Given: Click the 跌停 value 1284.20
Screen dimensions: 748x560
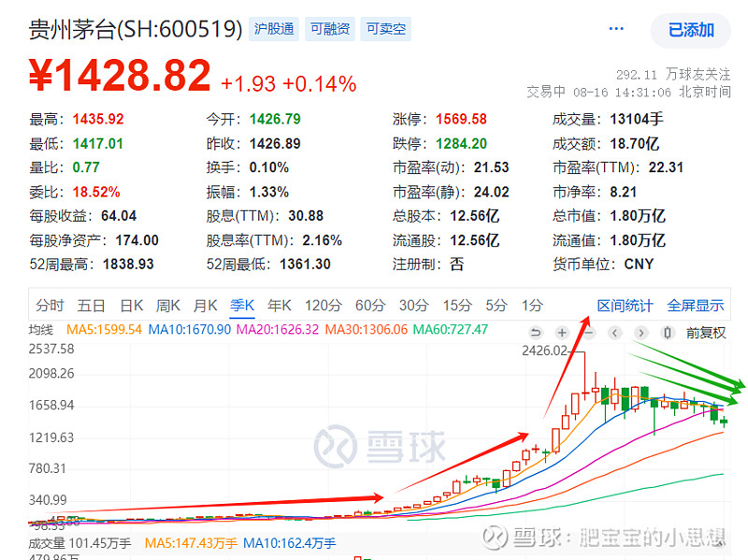Looking at the screenshot, I should coord(461,144).
